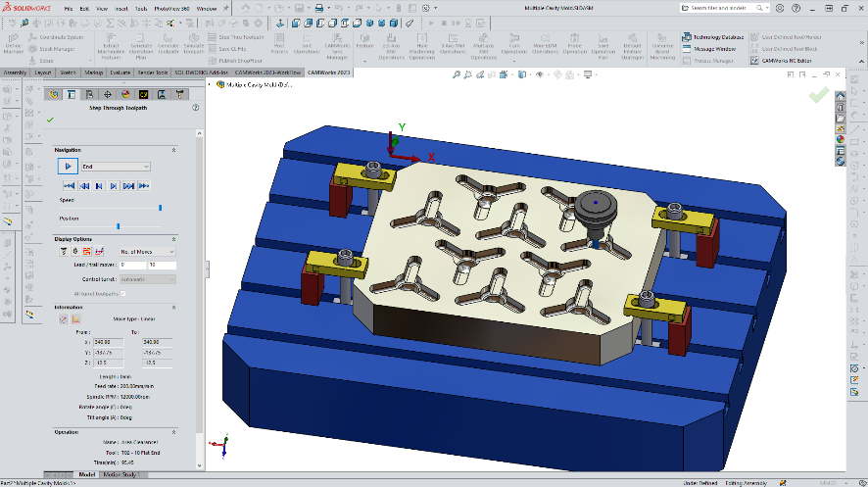Switch to the Sketch tab
This screenshot has height=487, width=868.
tap(70, 73)
